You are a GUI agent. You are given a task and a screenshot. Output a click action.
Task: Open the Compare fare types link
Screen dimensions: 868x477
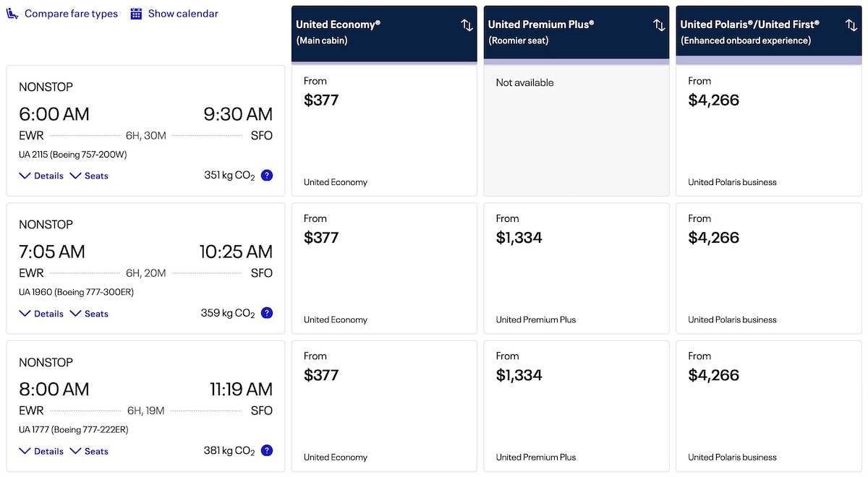[x=71, y=14]
